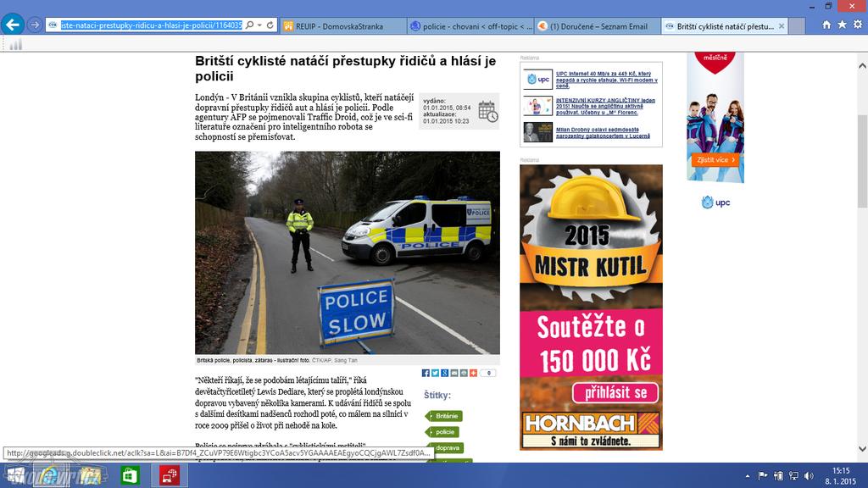Open a new blank tab
868x488 pixels.
(797, 26)
